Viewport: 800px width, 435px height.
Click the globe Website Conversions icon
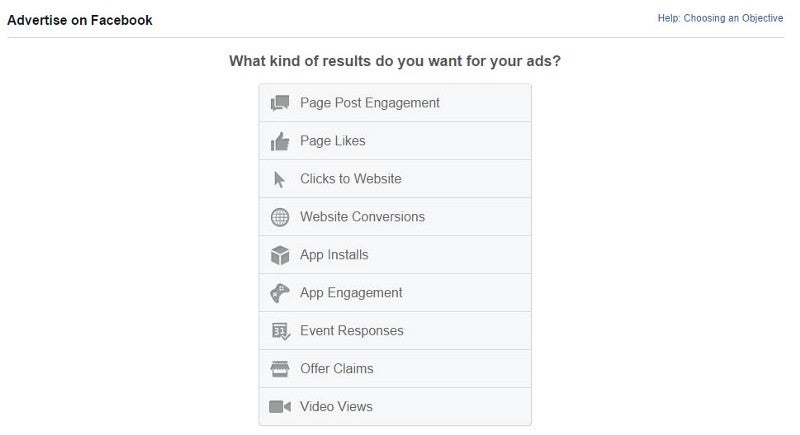280,217
